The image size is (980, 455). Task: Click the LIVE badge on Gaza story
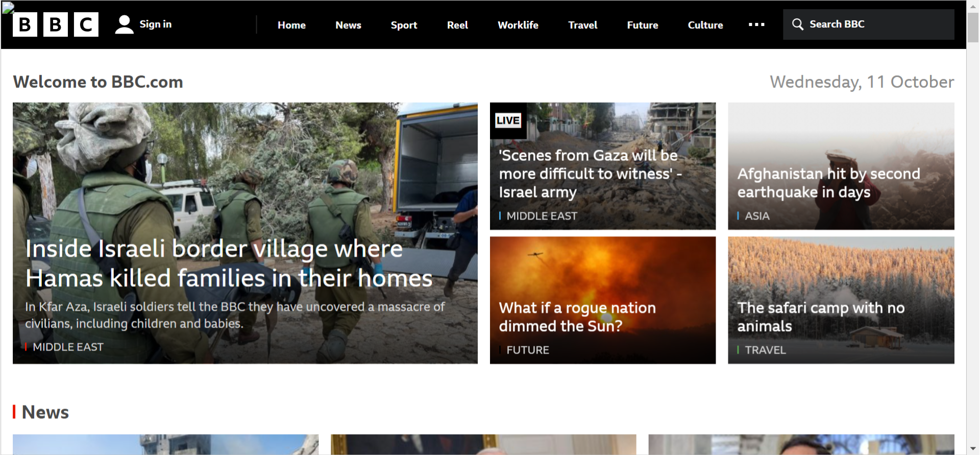coord(508,121)
